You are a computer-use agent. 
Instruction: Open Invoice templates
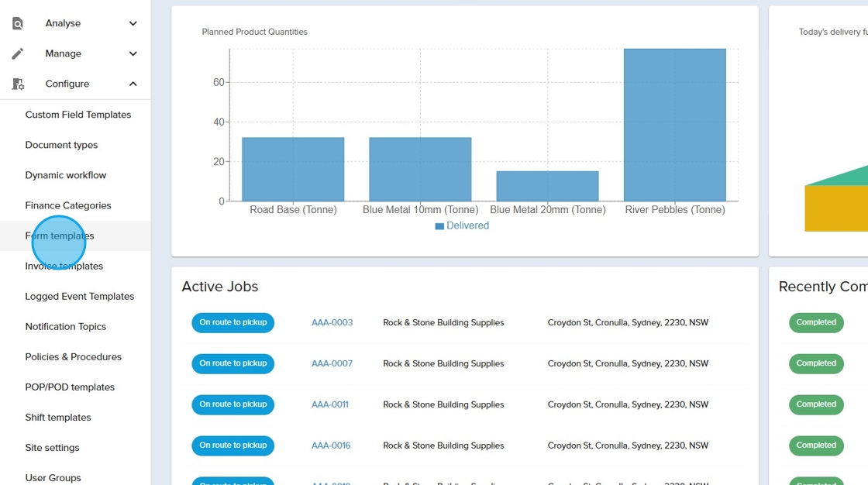point(64,266)
